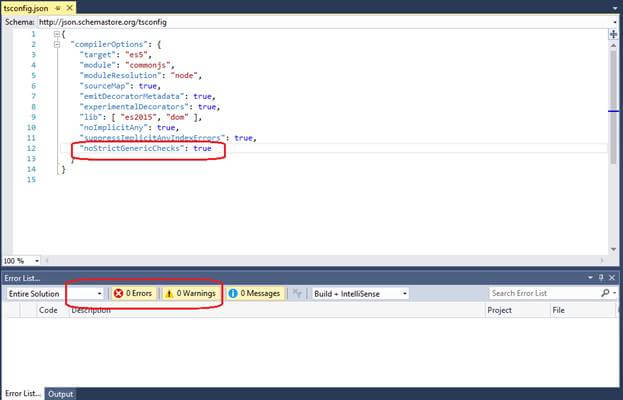Click the editor split window icon

click(613, 34)
